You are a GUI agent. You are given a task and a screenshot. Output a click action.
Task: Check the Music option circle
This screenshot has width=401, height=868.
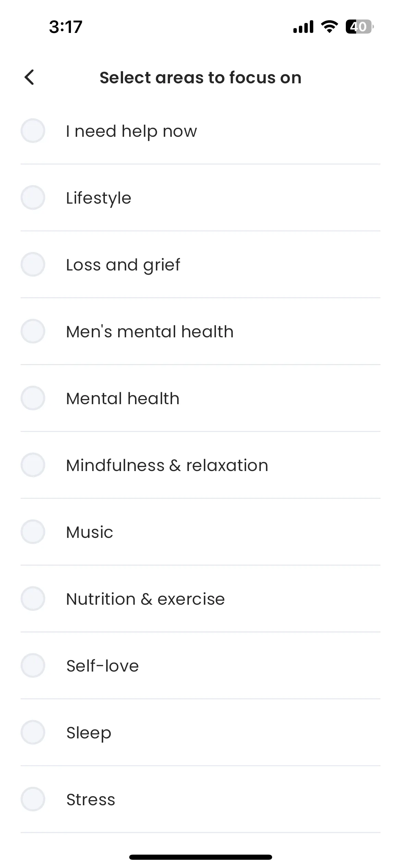(x=33, y=532)
